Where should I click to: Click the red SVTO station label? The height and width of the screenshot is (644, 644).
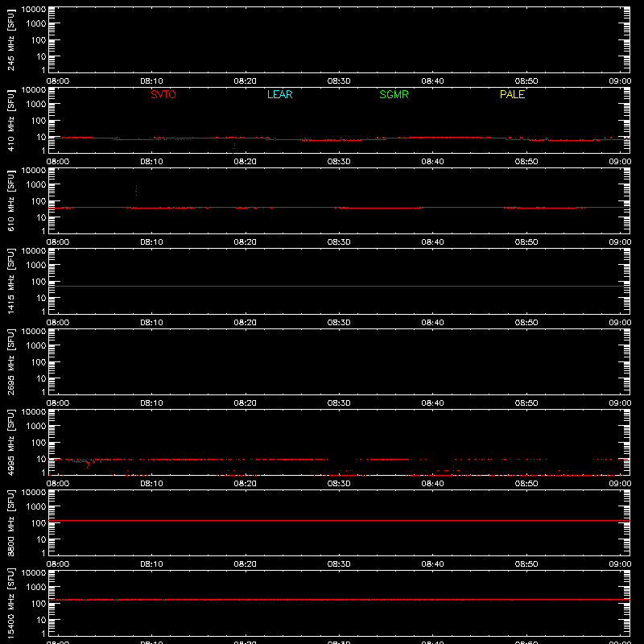(x=163, y=94)
